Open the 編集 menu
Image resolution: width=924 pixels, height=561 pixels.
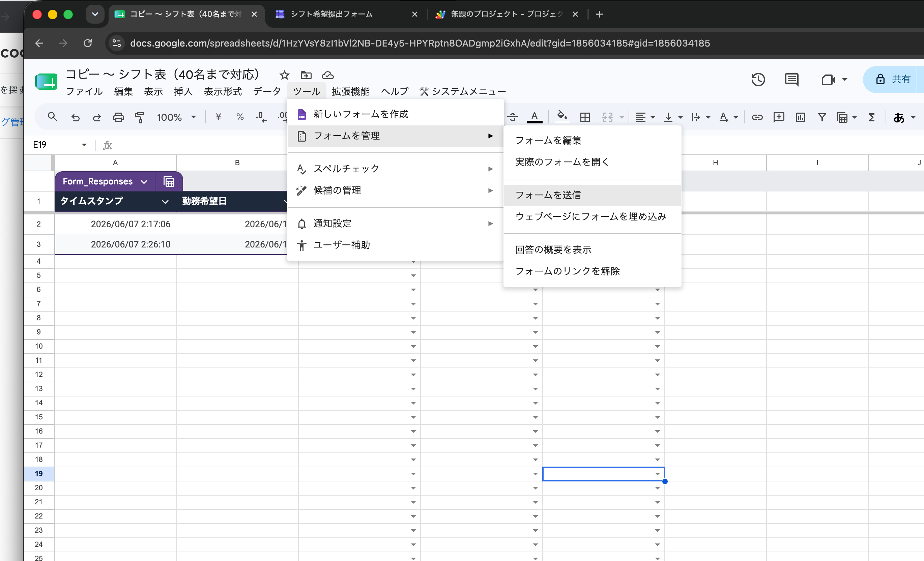(x=123, y=91)
